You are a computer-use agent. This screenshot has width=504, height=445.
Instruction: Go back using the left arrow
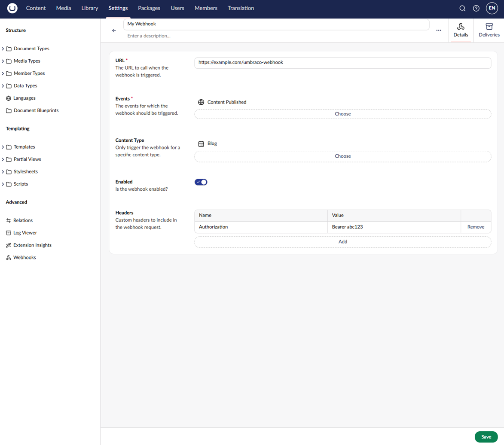pyautogui.click(x=114, y=30)
